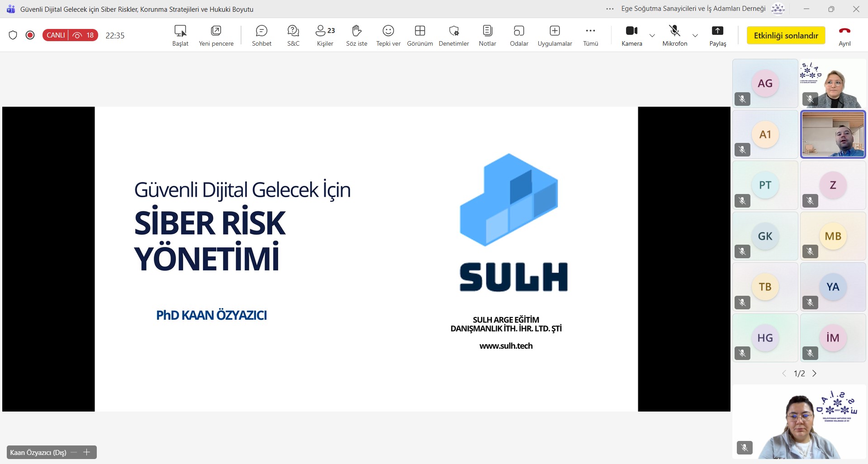Viewport: 868px width, 464px height.
Task: Open the Denetimler controls menu
Action: (x=454, y=36)
